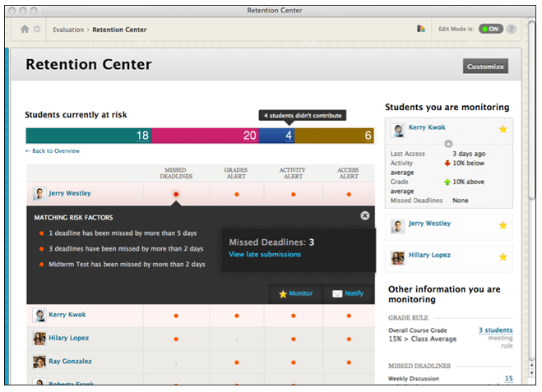Click the scrollbar up arrow
The width and height of the screenshot is (542, 392).
[531, 366]
